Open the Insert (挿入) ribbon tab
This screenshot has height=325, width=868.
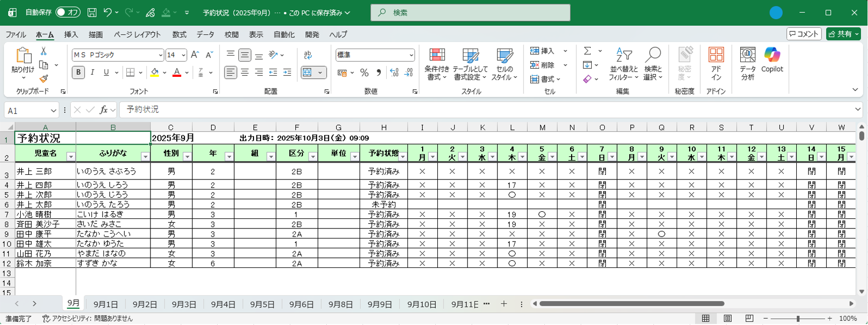[x=71, y=35]
